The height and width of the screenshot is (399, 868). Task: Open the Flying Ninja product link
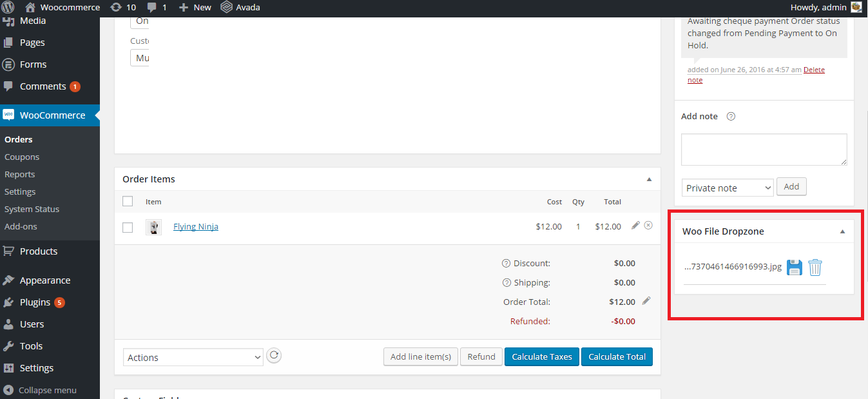[196, 226]
